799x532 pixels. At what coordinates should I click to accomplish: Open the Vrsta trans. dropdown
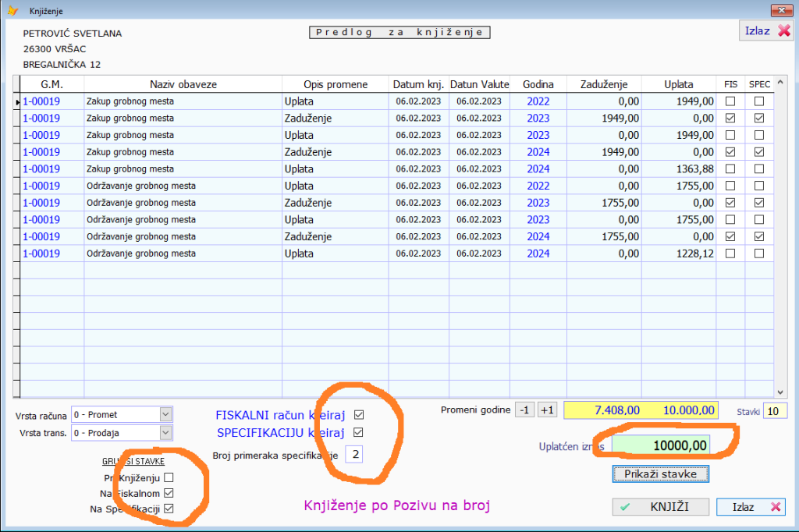[165, 432]
